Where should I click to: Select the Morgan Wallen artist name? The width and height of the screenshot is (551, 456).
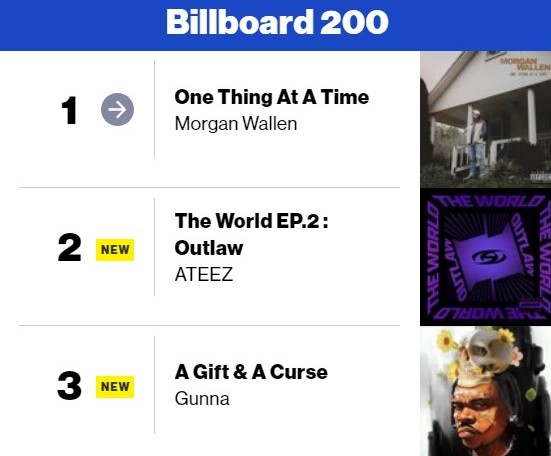pyautogui.click(x=236, y=124)
